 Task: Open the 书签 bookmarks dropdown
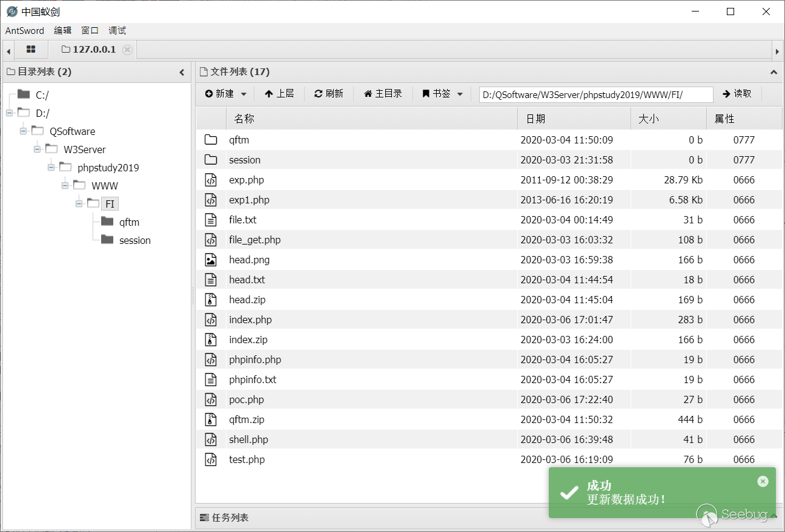coord(443,94)
